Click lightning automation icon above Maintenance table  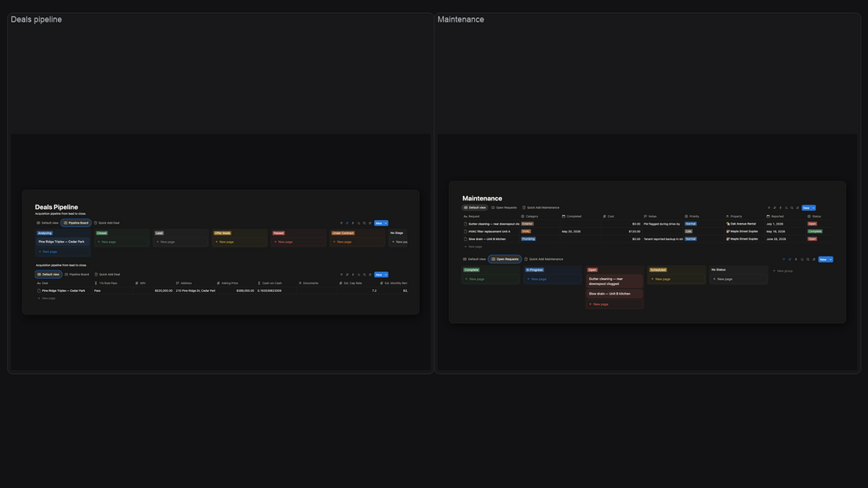click(x=781, y=208)
